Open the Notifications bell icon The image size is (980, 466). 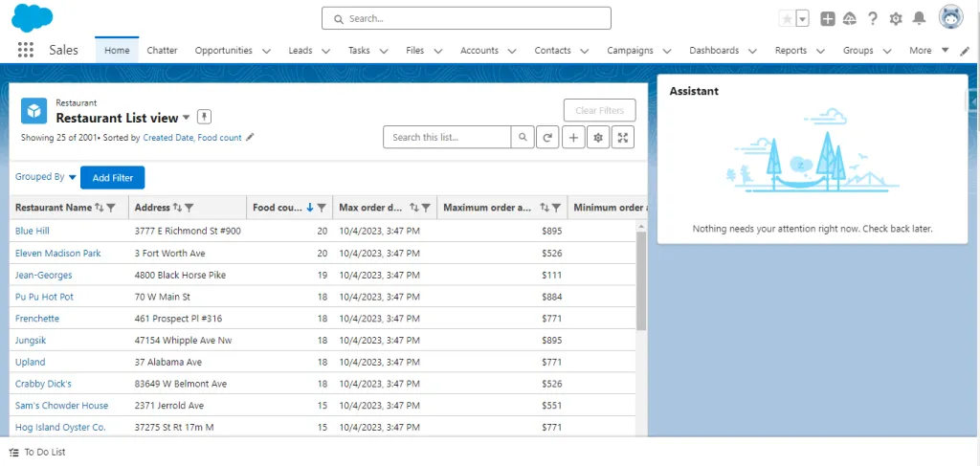pyautogui.click(x=919, y=19)
